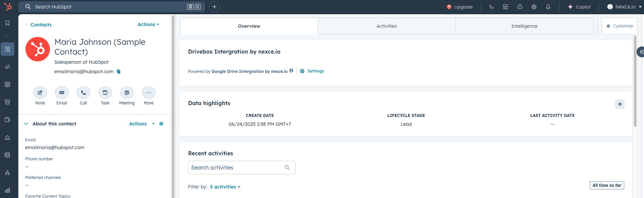The width and height of the screenshot is (644, 198).
Task: Open the Commerce storefront sidebar icon
Action: pos(7,102)
